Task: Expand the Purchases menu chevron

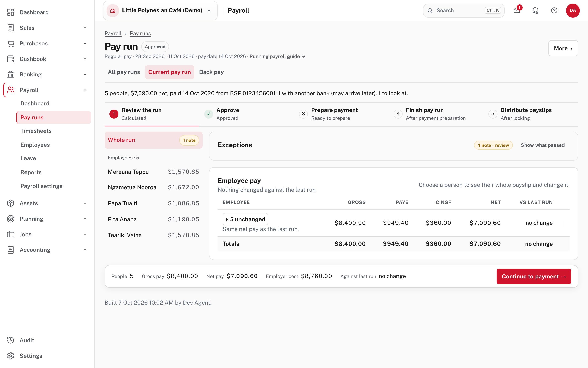Action: point(85,43)
